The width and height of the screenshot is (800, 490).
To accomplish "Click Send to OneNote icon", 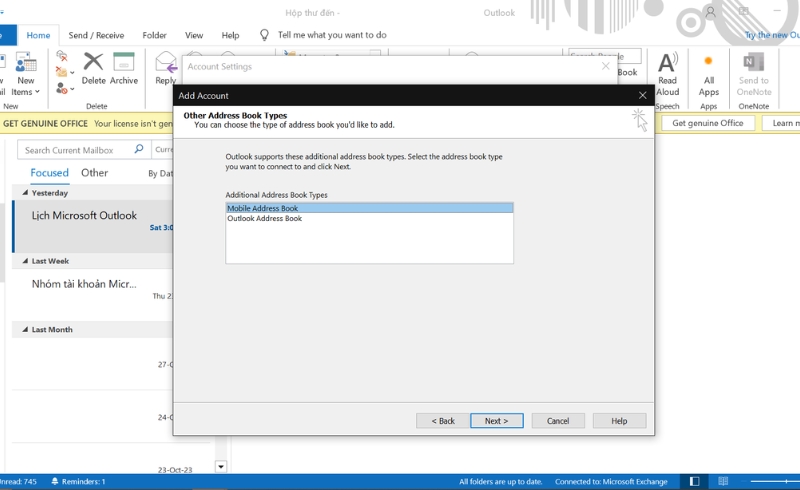I will pyautogui.click(x=754, y=62).
